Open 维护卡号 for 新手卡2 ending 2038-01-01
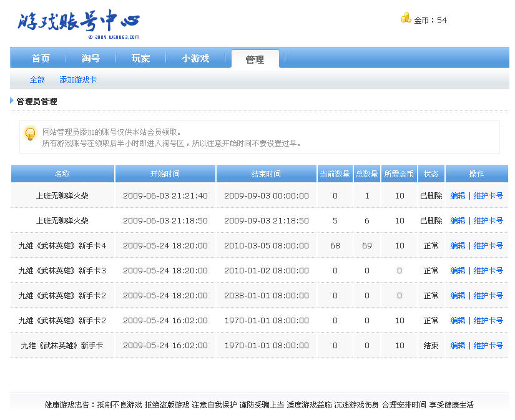 coord(488,296)
